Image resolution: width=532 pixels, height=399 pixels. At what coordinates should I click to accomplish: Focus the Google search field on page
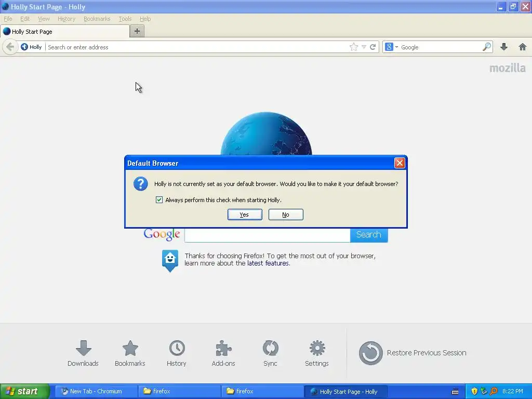pyautogui.click(x=268, y=235)
